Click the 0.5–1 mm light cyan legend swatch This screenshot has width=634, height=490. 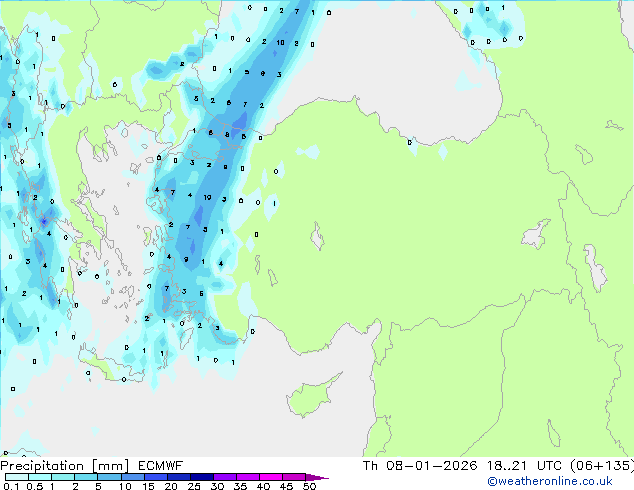coord(40,477)
